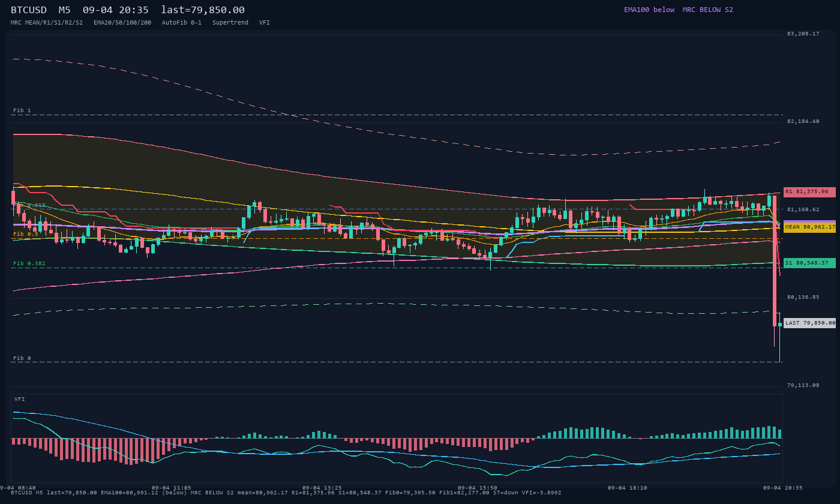The height and width of the screenshot is (504, 840).
Task: Click the BTCUSD symbol in the chart title
Action: (29, 10)
